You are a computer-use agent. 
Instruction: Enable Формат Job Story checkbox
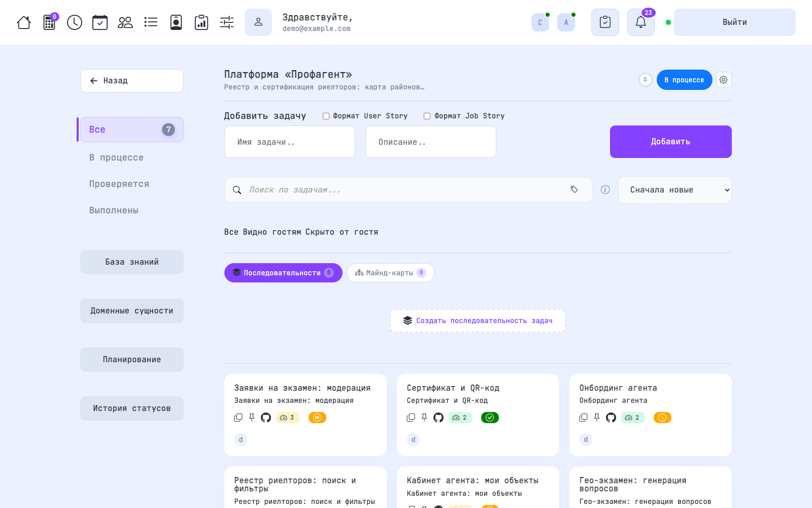pos(427,116)
